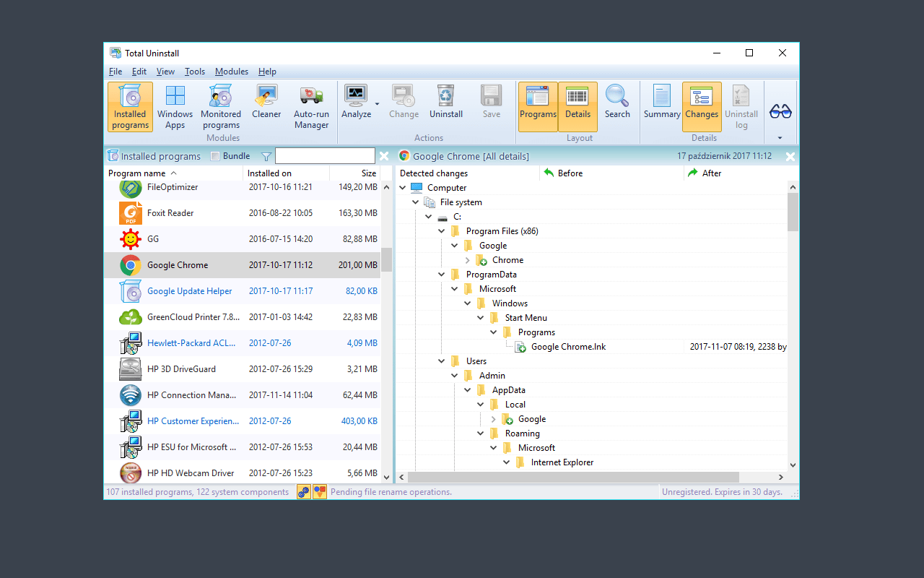Open the Monitored programs module

pyautogui.click(x=221, y=107)
